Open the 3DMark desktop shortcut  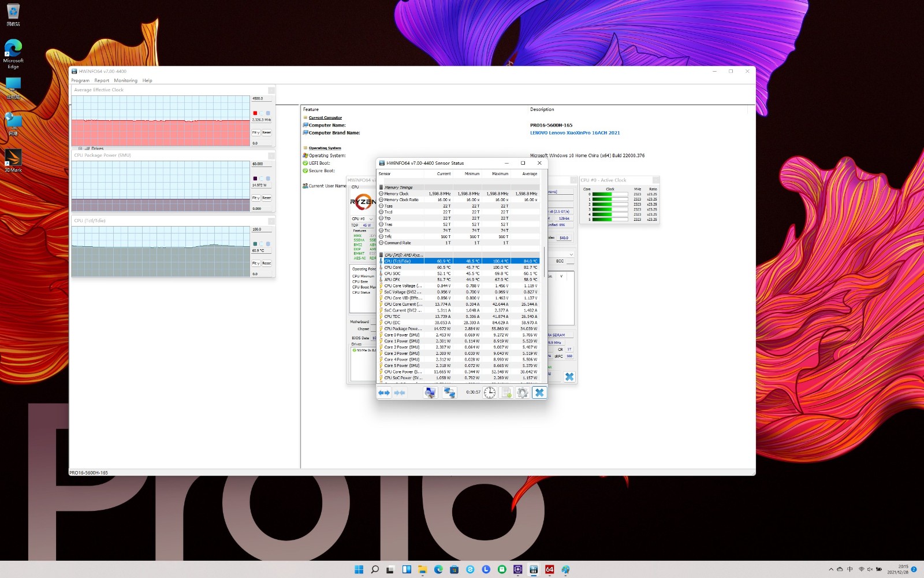coord(13,160)
